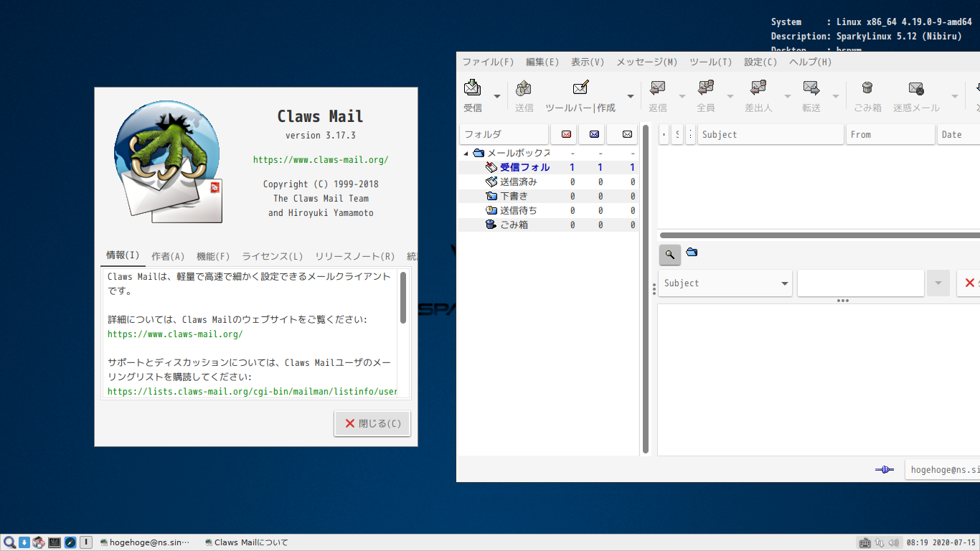Switch to the 作者(A) tab
Image resolution: width=980 pixels, height=551 pixels.
[x=168, y=256]
